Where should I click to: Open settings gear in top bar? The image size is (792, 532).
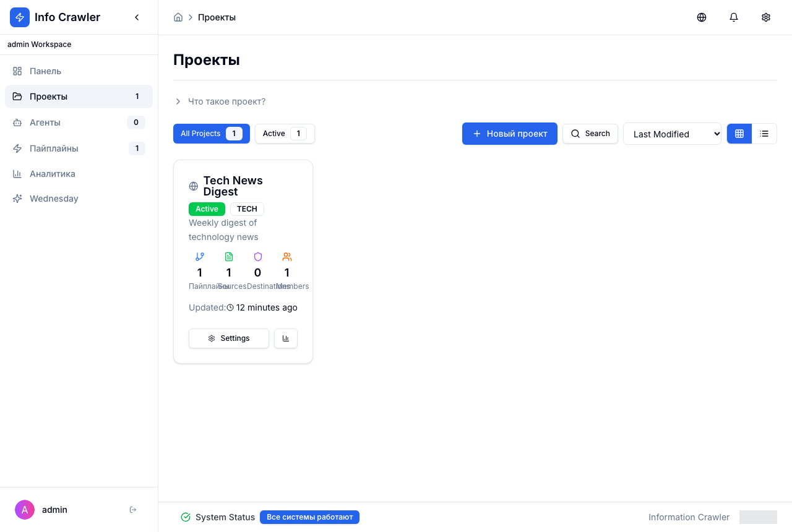click(766, 17)
